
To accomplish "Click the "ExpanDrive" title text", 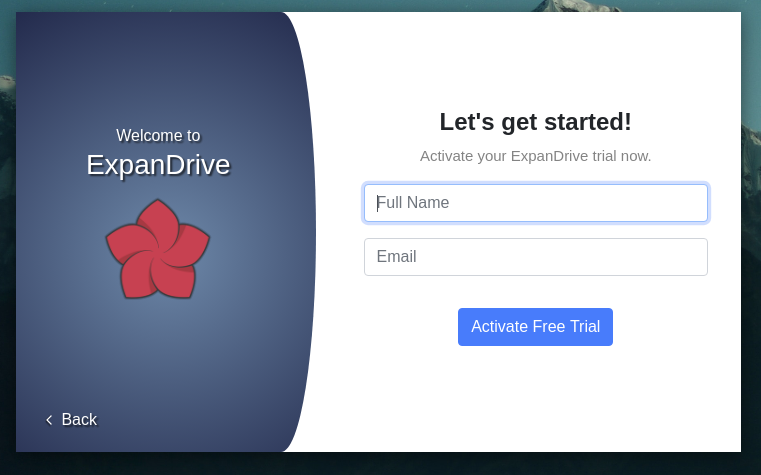I will click(158, 164).
